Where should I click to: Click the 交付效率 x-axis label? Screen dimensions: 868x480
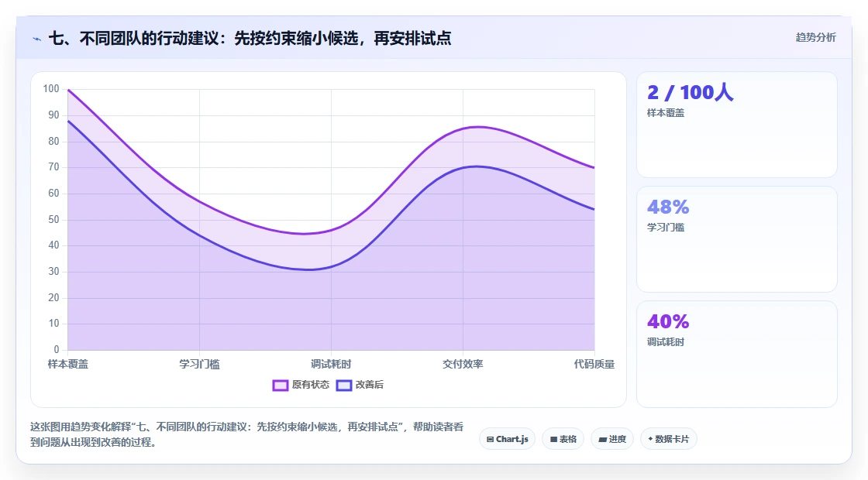(x=463, y=364)
